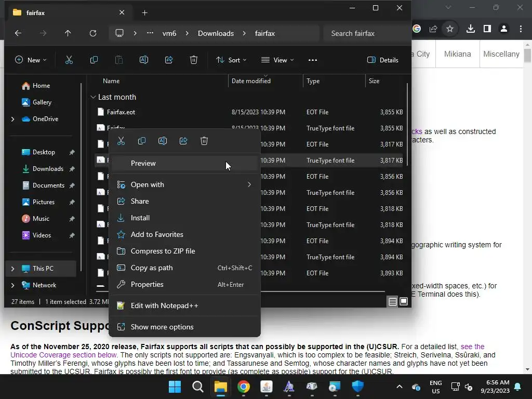Click vm6 in the breadcrumb path
This screenshot has width=532, height=399.
click(x=169, y=33)
